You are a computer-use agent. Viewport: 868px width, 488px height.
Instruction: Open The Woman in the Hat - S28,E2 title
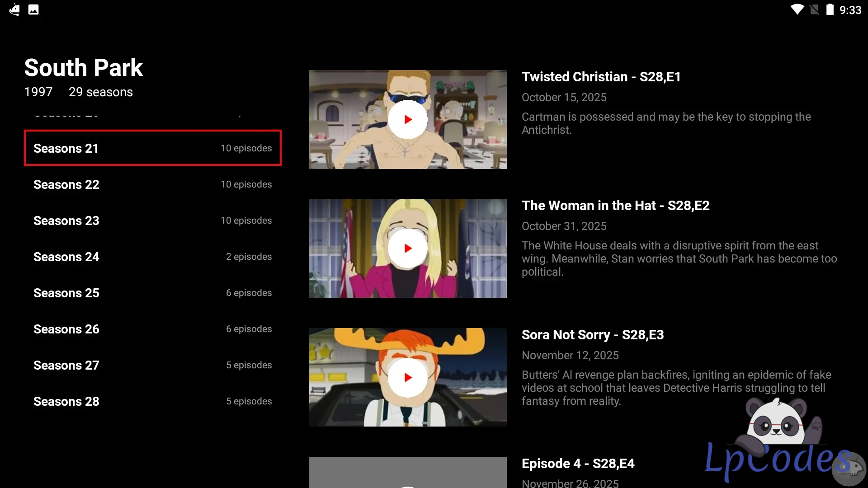[615, 206]
